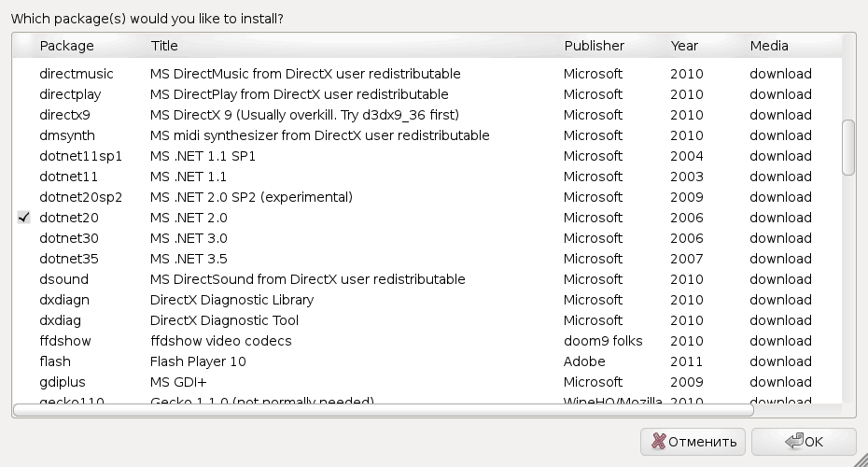The width and height of the screenshot is (868, 467).
Task: Click 'MS DirectSound from DirectX' title
Action: pyautogui.click(x=308, y=279)
